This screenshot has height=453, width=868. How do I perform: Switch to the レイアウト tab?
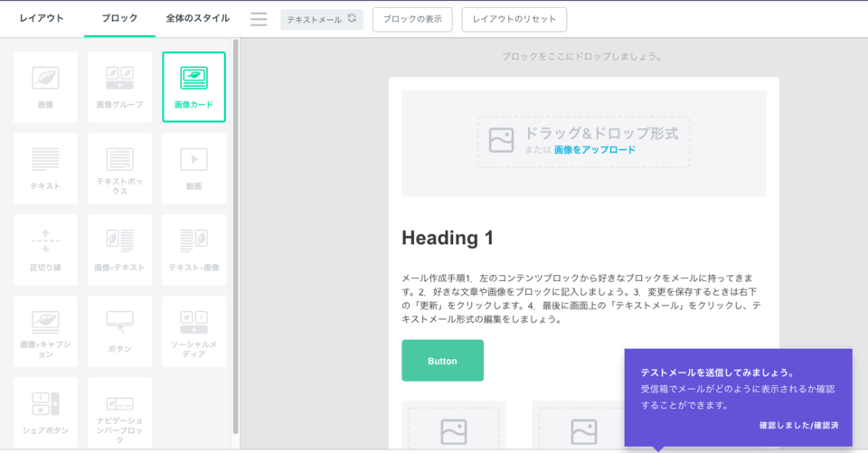coord(42,18)
